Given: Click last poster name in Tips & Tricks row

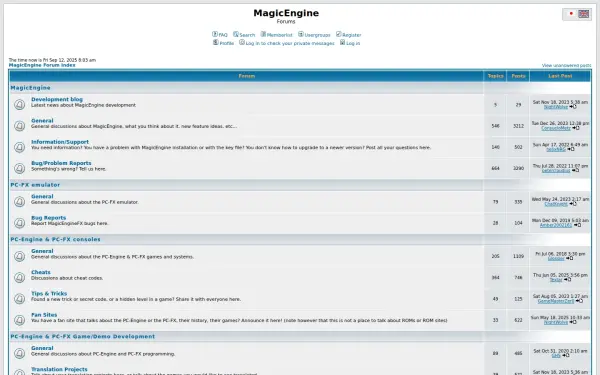Looking at the screenshot, I should coord(556,302).
